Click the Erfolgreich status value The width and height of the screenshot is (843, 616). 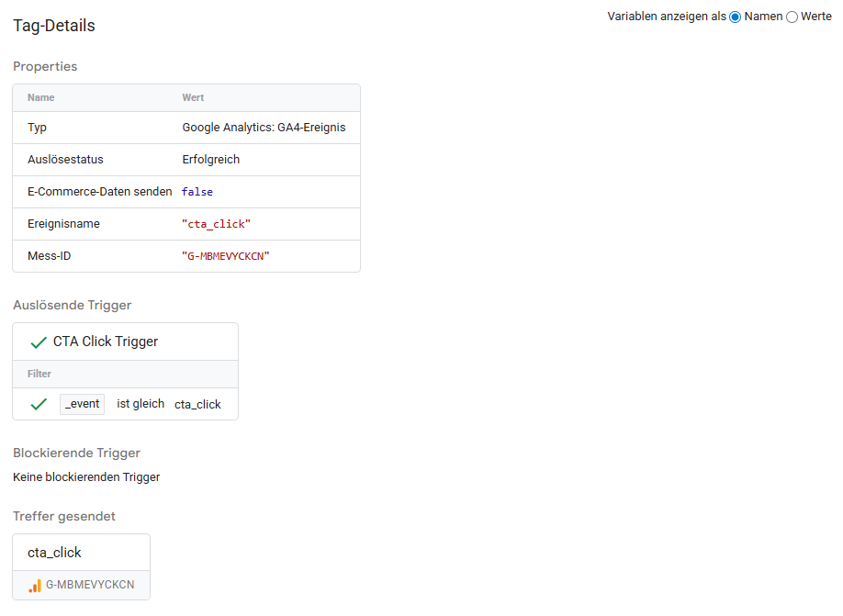coord(211,160)
